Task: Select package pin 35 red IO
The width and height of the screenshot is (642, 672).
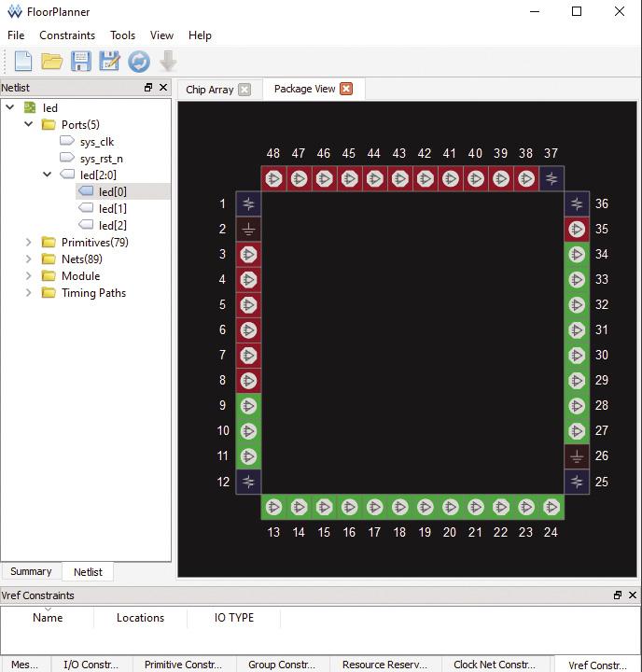Action: tap(577, 230)
